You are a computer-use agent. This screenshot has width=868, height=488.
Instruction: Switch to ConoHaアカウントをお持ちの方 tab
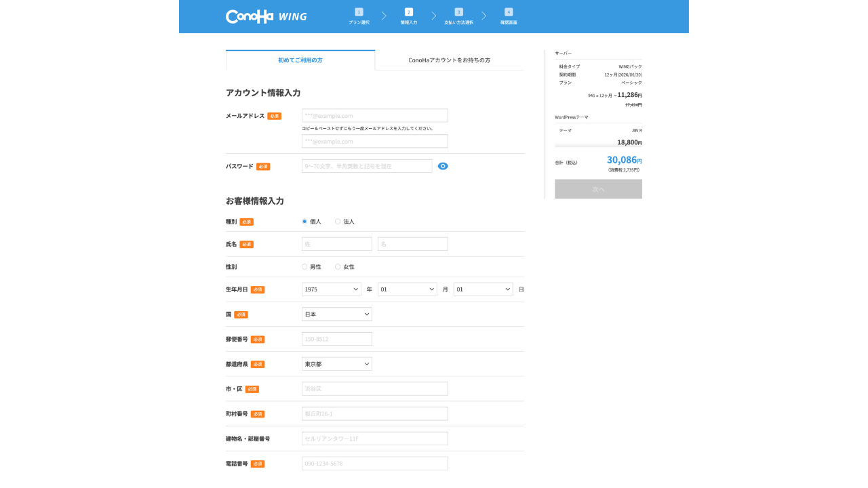(x=450, y=60)
